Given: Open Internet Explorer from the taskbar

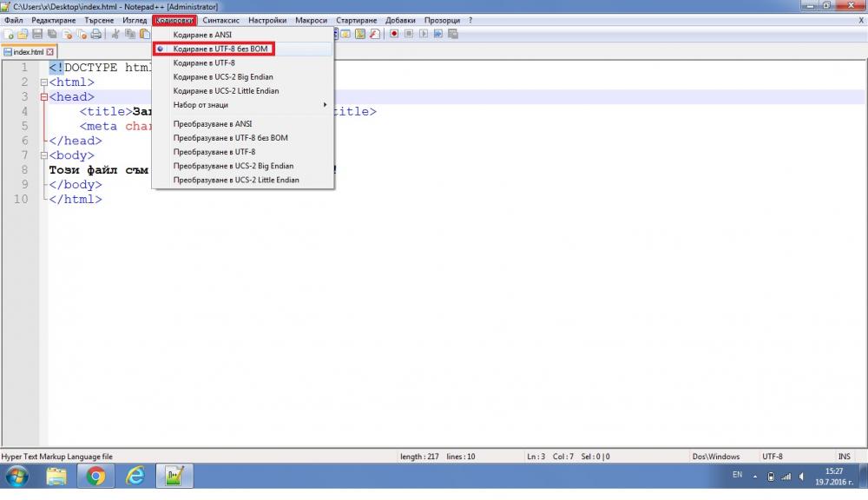Looking at the screenshot, I should coord(135,476).
